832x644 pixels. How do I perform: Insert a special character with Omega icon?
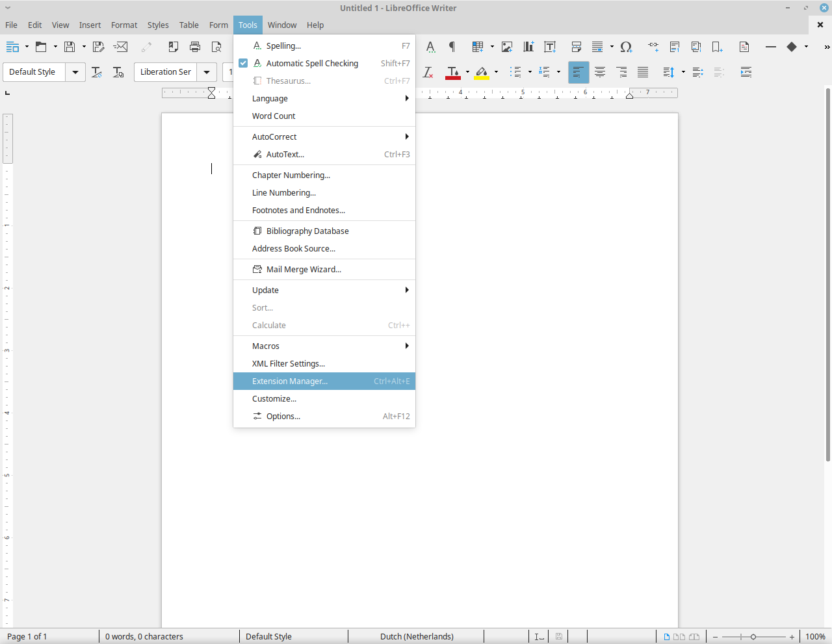point(626,47)
